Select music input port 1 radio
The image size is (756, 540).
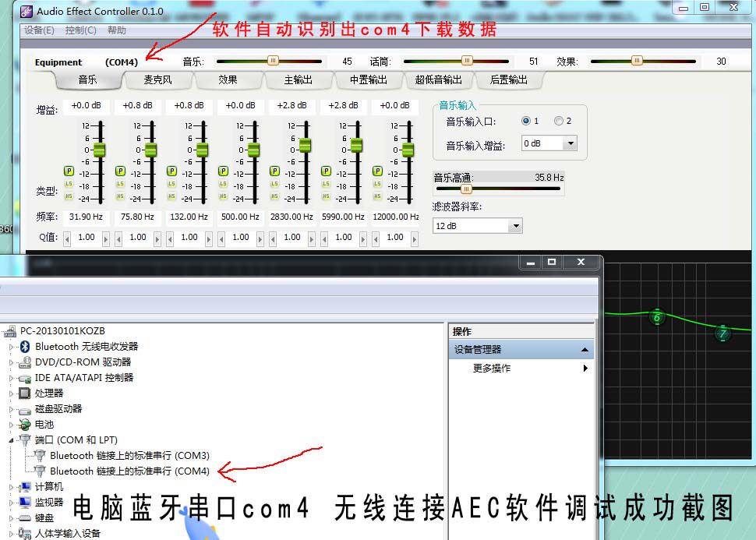pyautogui.click(x=526, y=121)
